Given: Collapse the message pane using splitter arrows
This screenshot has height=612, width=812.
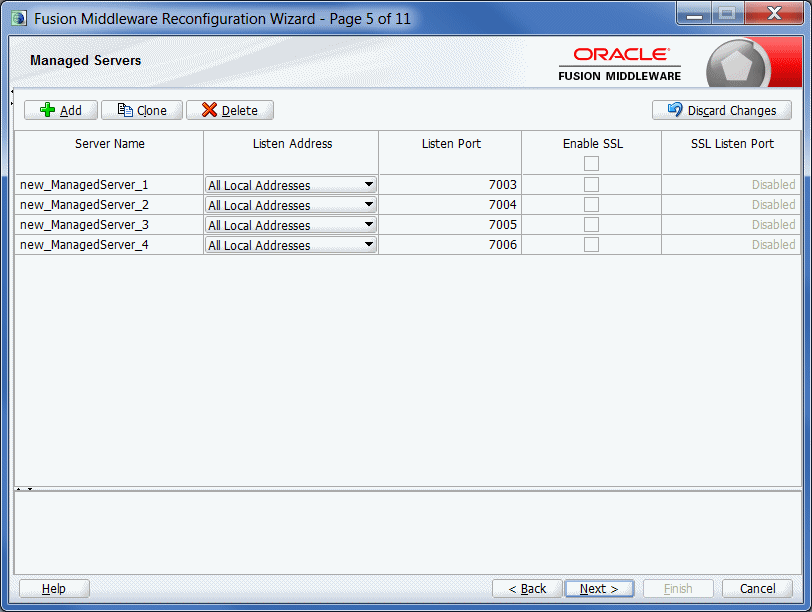Looking at the screenshot, I should point(30,489).
